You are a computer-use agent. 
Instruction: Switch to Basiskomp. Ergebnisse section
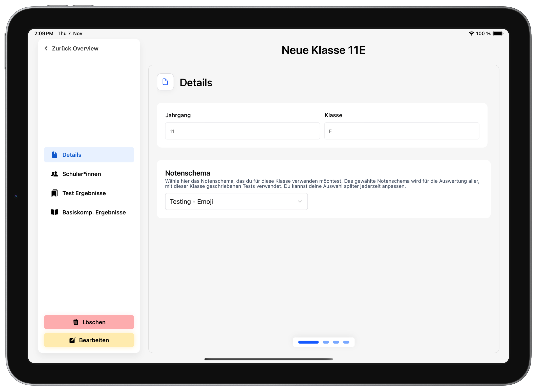click(94, 212)
